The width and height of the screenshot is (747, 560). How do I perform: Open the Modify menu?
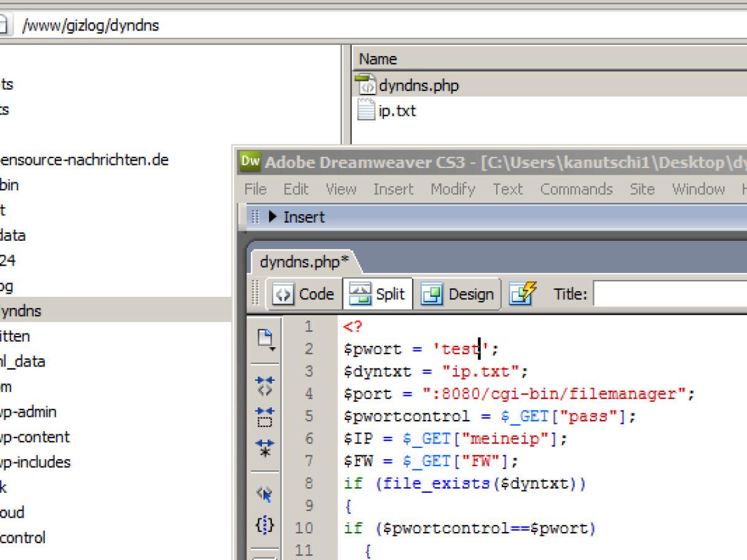(453, 189)
